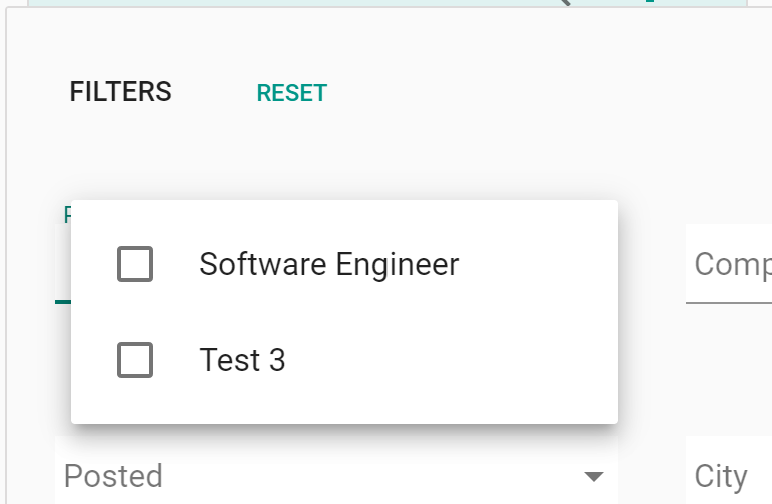Image resolution: width=772 pixels, height=504 pixels.
Task: Expand the Posted dropdown arrow
Action: point(593,476)
